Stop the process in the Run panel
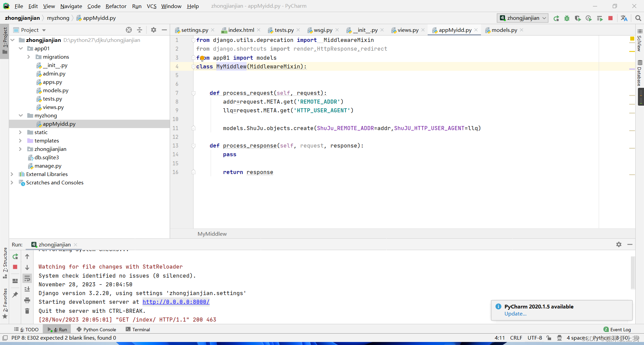Viewport: 644px width, 345px height. point(15,267)
